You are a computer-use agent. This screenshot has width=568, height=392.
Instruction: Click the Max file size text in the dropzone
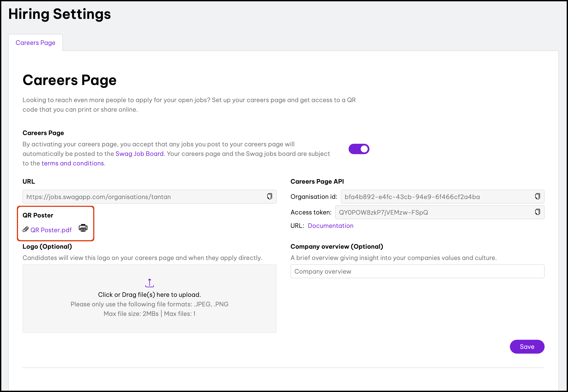(131, 314)
